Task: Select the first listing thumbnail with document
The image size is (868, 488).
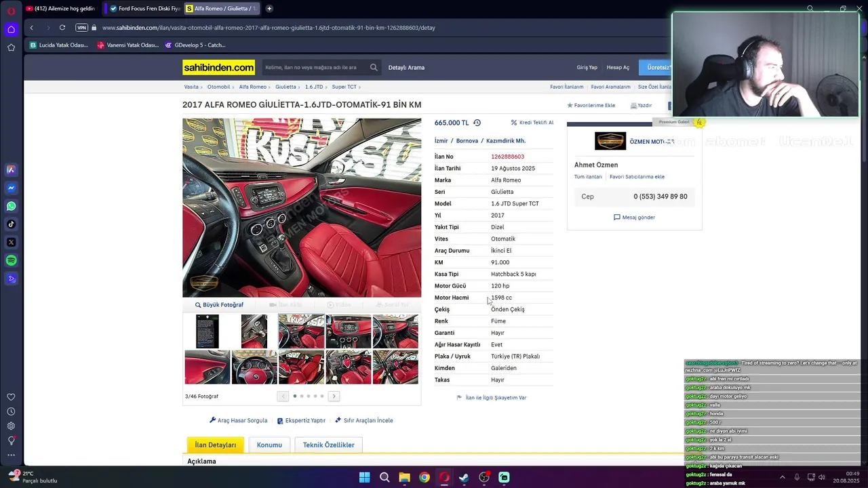Action: [x=208, y=331]
